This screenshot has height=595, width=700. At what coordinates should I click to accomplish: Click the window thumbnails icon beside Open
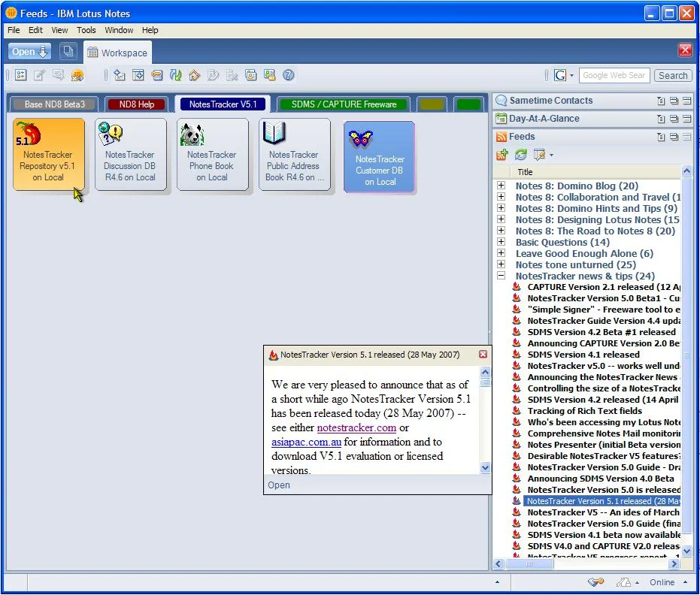click(x=68, y=52)
